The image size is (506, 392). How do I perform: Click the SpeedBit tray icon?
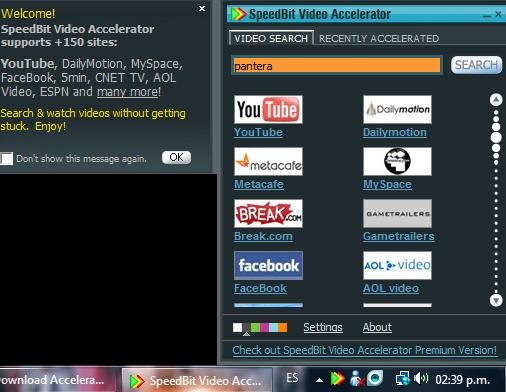coord(337,379)
